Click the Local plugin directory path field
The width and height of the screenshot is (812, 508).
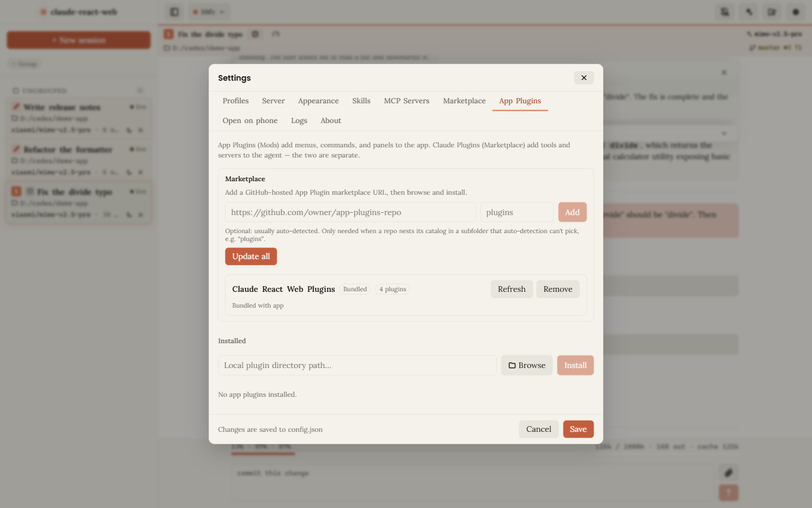point(358,365)
